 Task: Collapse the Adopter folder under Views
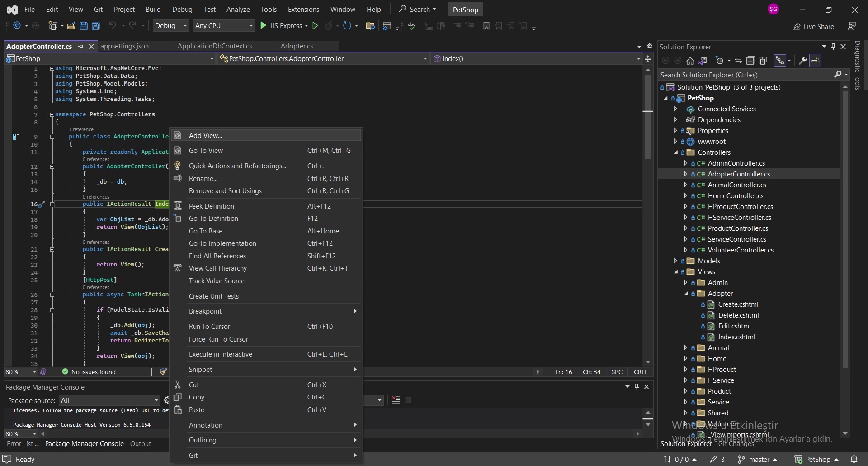pos(686,294)
